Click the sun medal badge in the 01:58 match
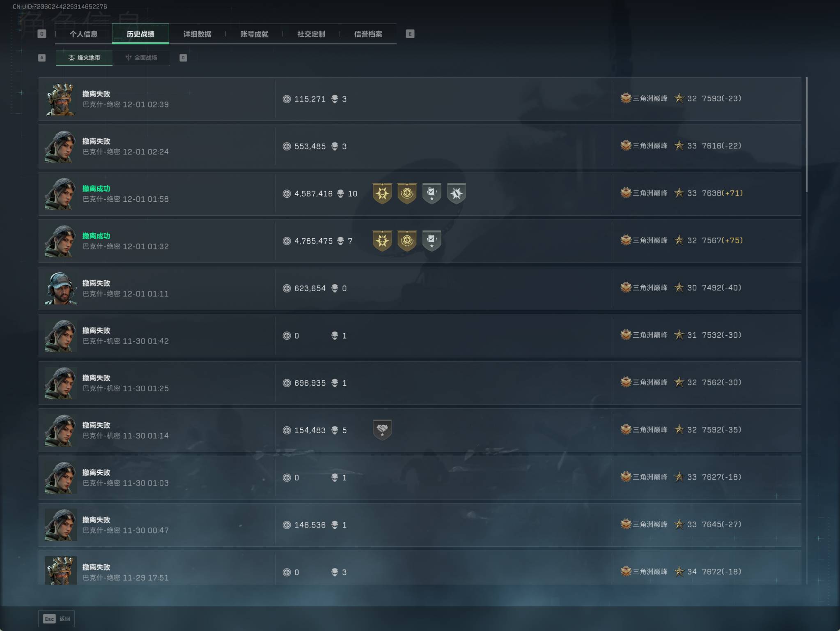 [382, 193]
